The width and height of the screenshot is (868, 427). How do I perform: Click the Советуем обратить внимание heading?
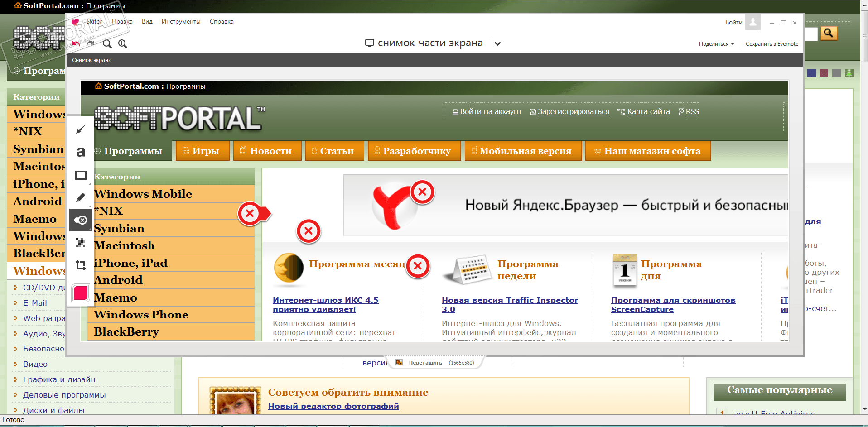tap(348, 393)
